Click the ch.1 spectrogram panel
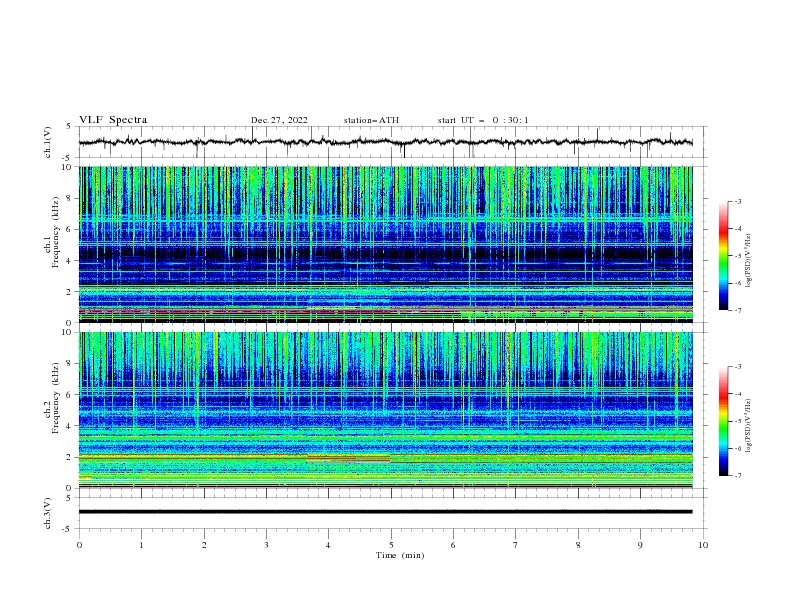The width and height of the screenshot is (792, 612). (x=385, y=244)
